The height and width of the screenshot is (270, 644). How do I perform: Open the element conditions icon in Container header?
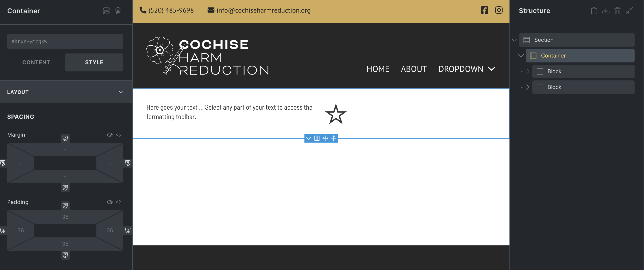(x=106, y=11)
